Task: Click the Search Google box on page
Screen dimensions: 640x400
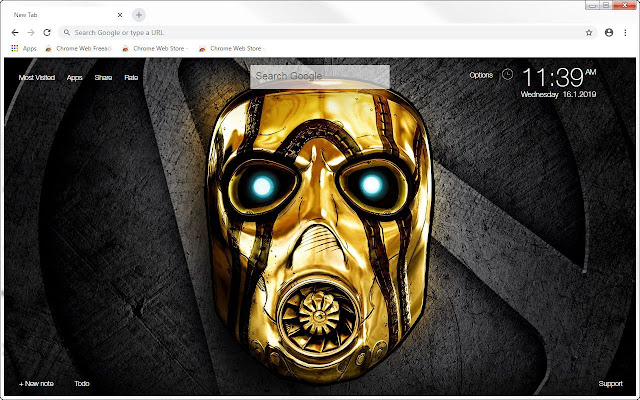Action: 320,76
